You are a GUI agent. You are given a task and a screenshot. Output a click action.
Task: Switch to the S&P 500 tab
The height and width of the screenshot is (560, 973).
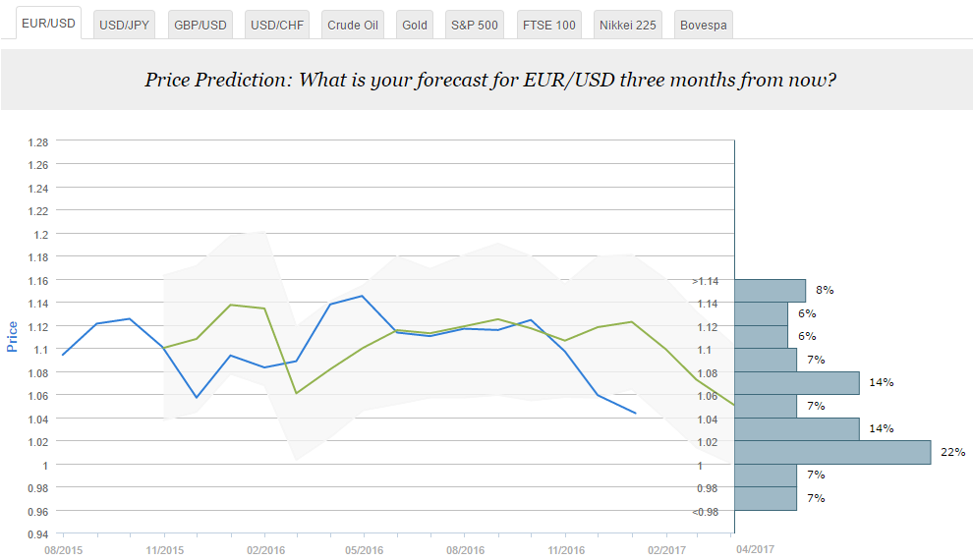tap(474, 25)
